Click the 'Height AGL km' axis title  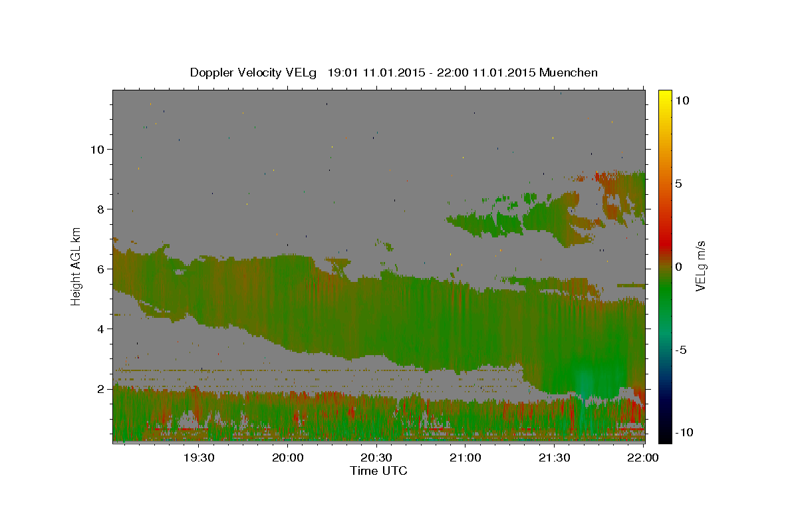click(x=76, y=267)
